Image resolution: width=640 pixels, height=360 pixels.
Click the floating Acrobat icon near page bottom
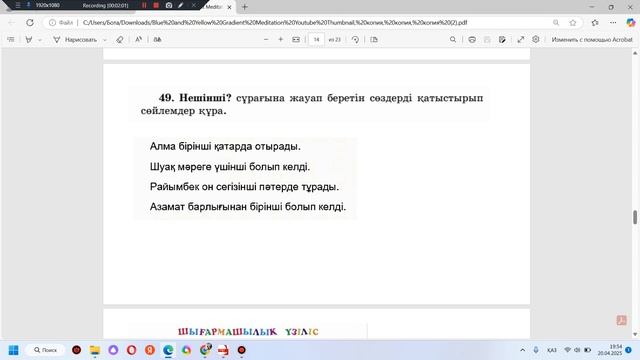coord(621,320)
